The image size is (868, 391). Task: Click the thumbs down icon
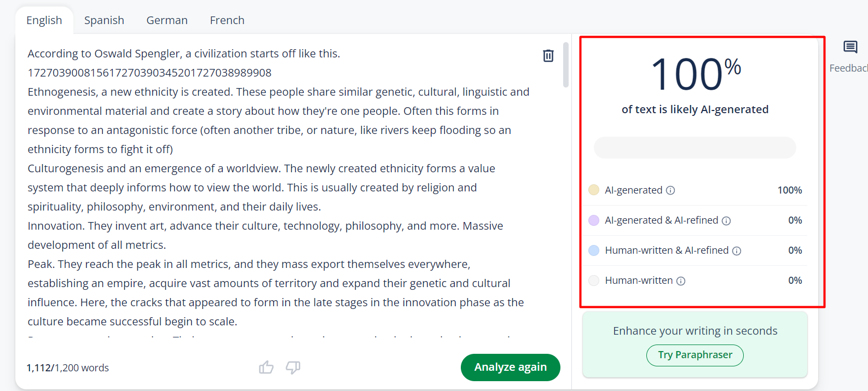pyautogui.click(x=293, y=367)
